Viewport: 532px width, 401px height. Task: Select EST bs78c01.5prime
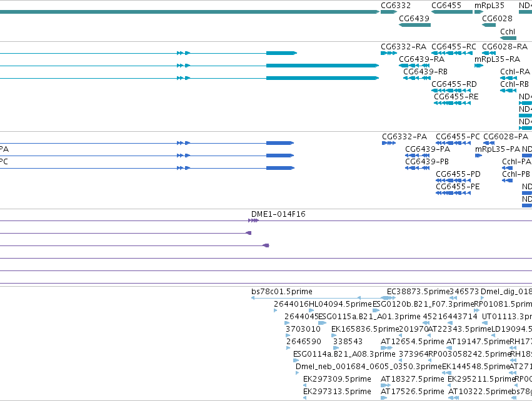(x=282, y=292)
